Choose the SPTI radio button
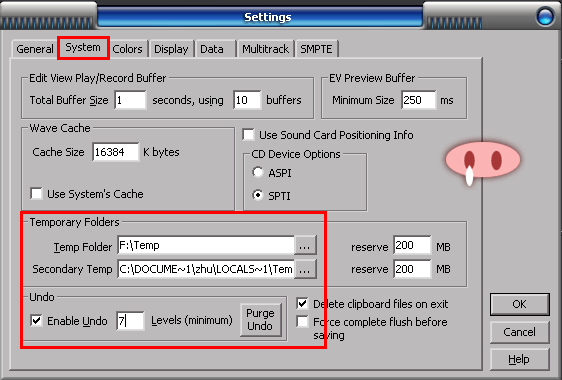This screenshot has height=380, width=562. [258, 195]
